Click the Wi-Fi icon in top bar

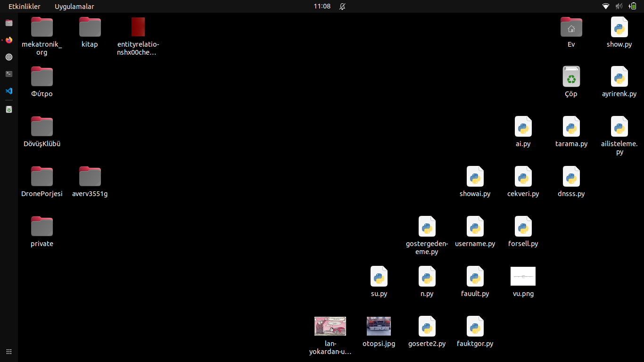[606, 6]
